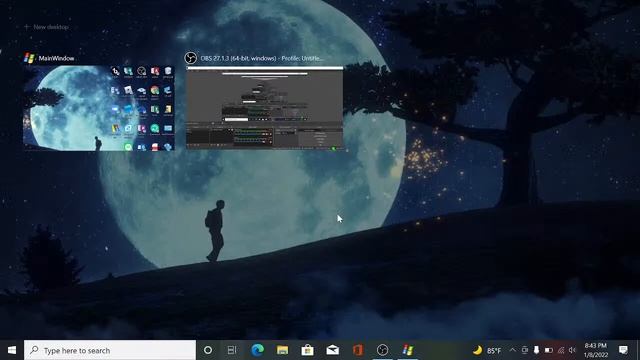Click the OBS 27.1.3 title text in Task View
Screen dimensions: 640x360
(262, 58)
